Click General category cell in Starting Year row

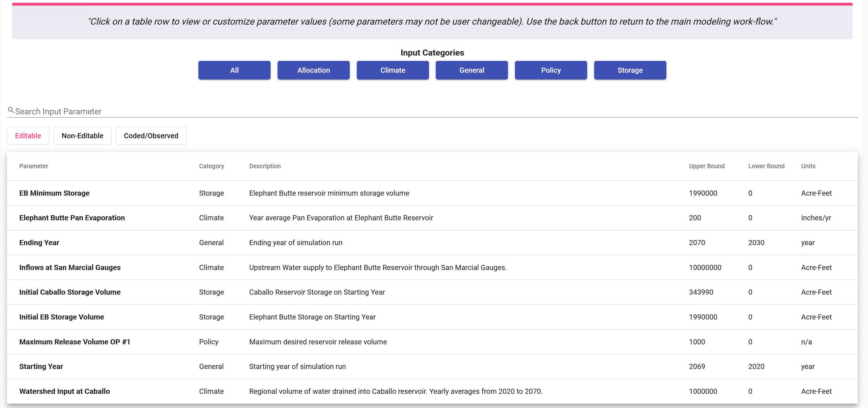click(x=211, y=366)
